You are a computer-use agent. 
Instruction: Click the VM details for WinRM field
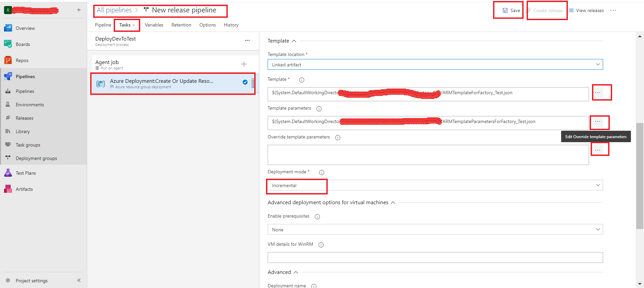(x=435, y=257)
